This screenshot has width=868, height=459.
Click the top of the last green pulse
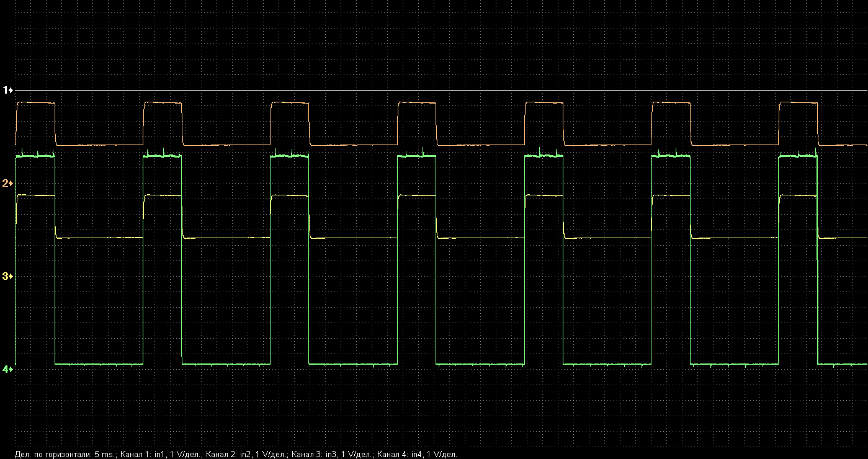tap(799, 157)
